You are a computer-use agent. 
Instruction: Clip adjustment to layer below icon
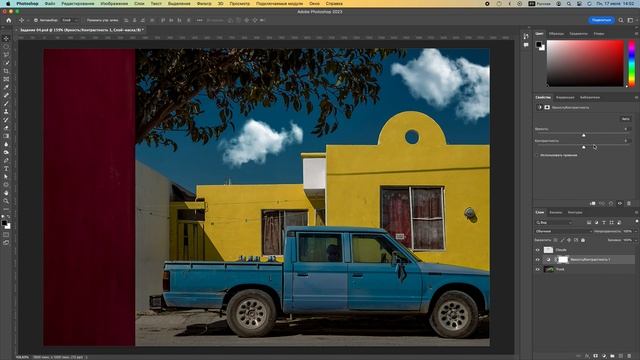tap(593, 203)
